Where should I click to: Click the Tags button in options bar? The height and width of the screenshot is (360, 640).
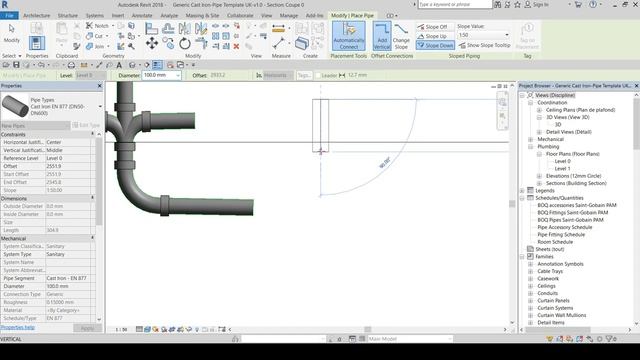point(304,76)
